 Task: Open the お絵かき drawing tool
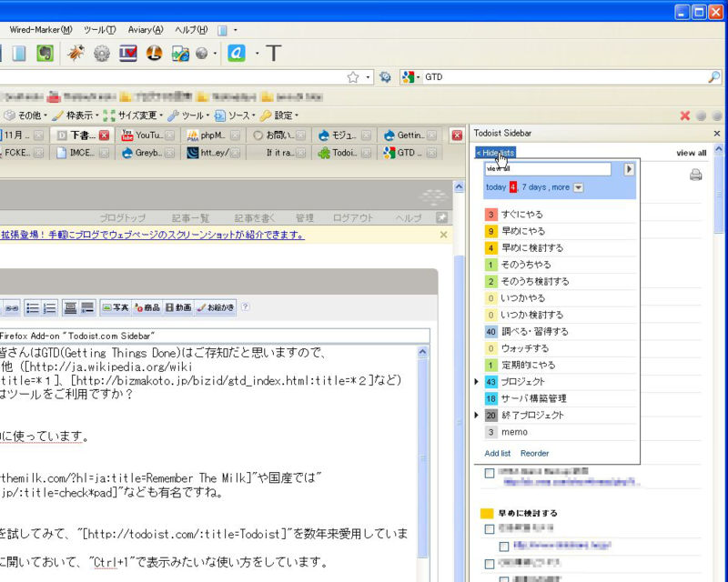pos(215,307)
